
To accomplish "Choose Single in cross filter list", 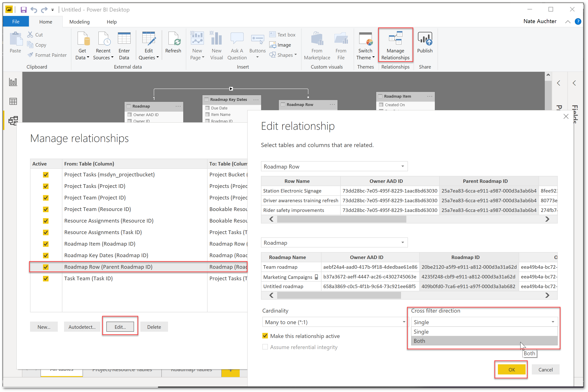I will click(484, 332).
